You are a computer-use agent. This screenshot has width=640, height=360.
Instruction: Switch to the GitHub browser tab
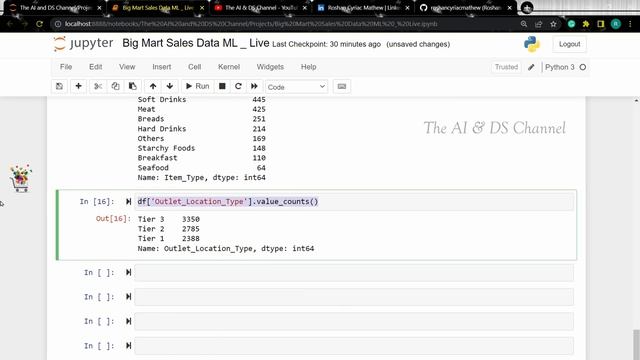466,8
